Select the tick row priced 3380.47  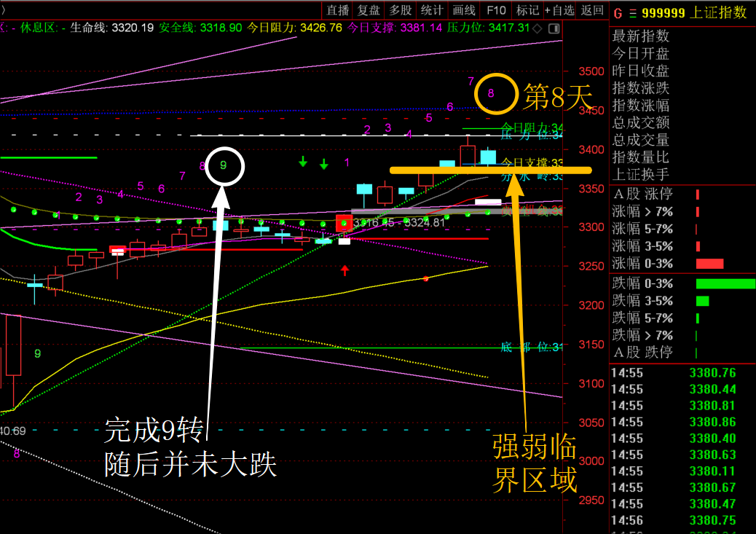(x=682, y=504)
